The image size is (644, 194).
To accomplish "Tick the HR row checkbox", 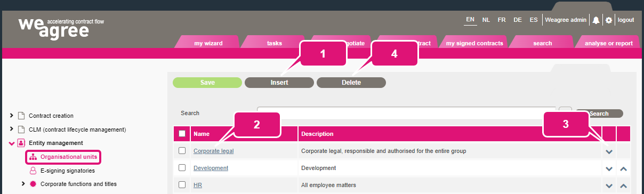I will point(182,185).
